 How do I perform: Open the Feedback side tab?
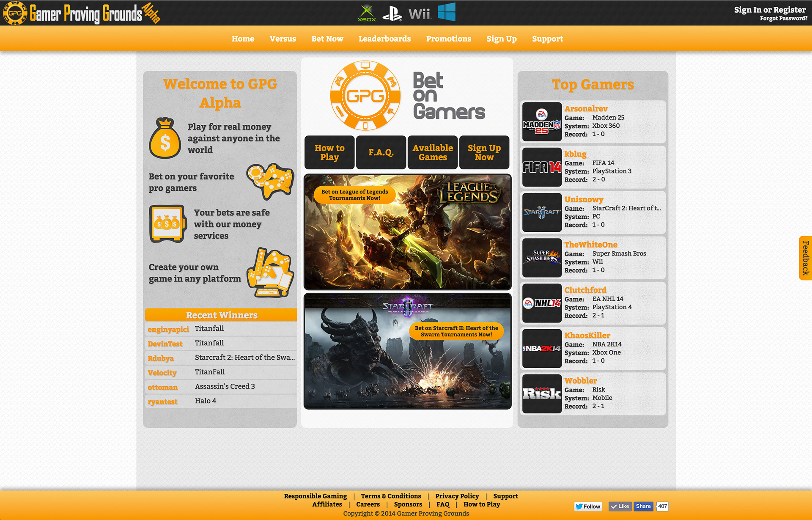(805, 258)
